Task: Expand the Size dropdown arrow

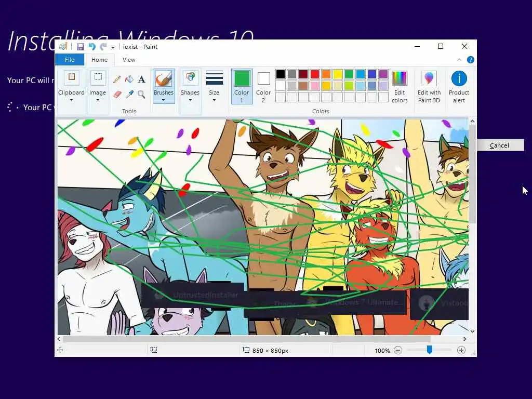Action: (214, 100)
